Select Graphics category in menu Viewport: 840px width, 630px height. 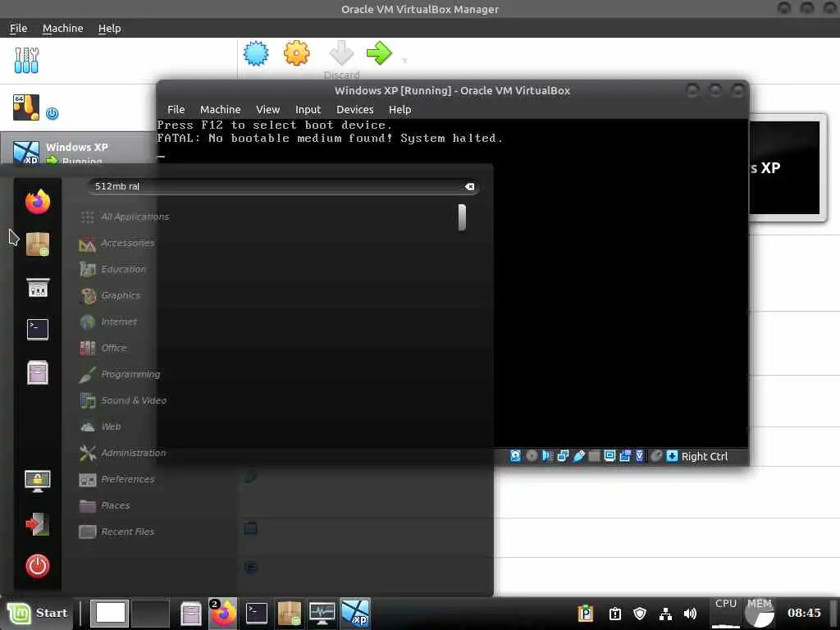(x=110, y=295)
